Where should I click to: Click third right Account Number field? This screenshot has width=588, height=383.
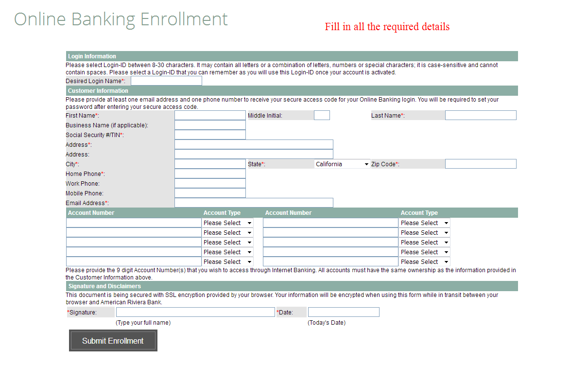(x=330, y=242)
